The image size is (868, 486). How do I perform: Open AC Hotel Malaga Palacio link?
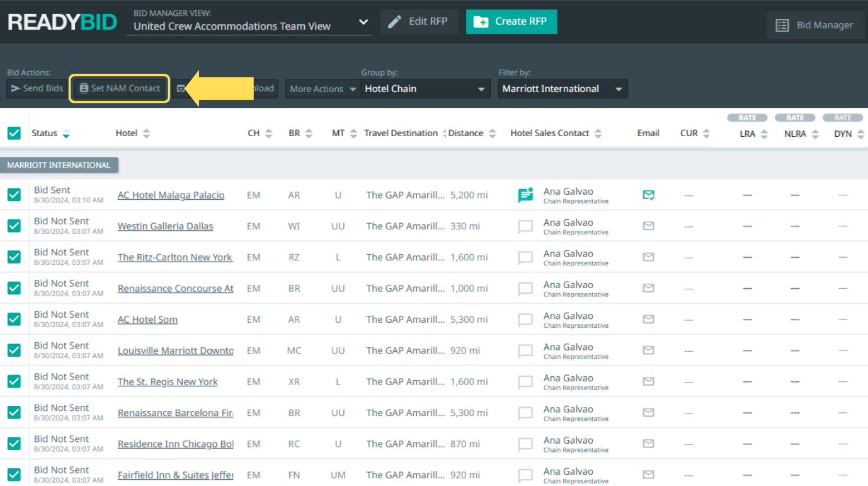(171, 195)
